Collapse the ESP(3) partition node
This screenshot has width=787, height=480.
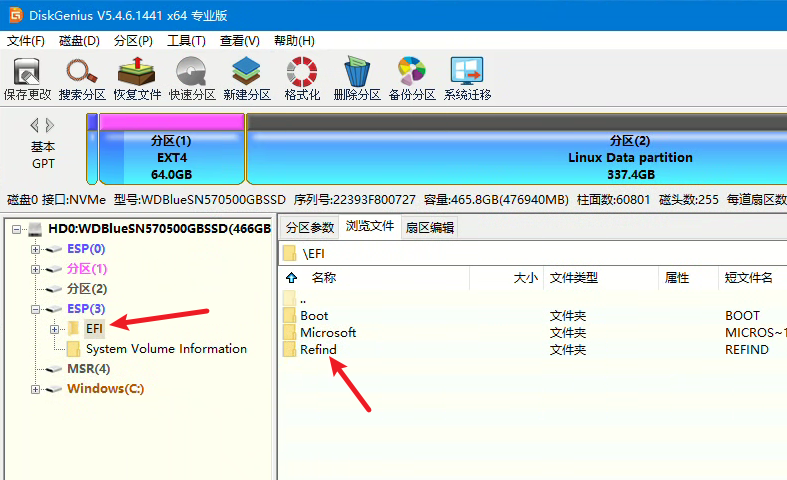click(35, 309)
